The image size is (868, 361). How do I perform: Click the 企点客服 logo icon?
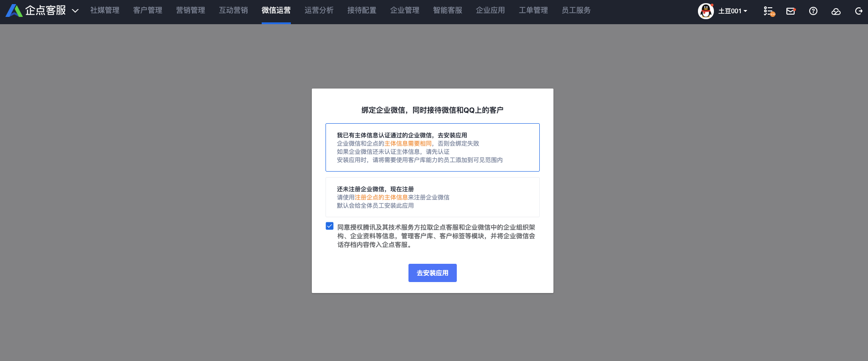(x=14, y=10)
